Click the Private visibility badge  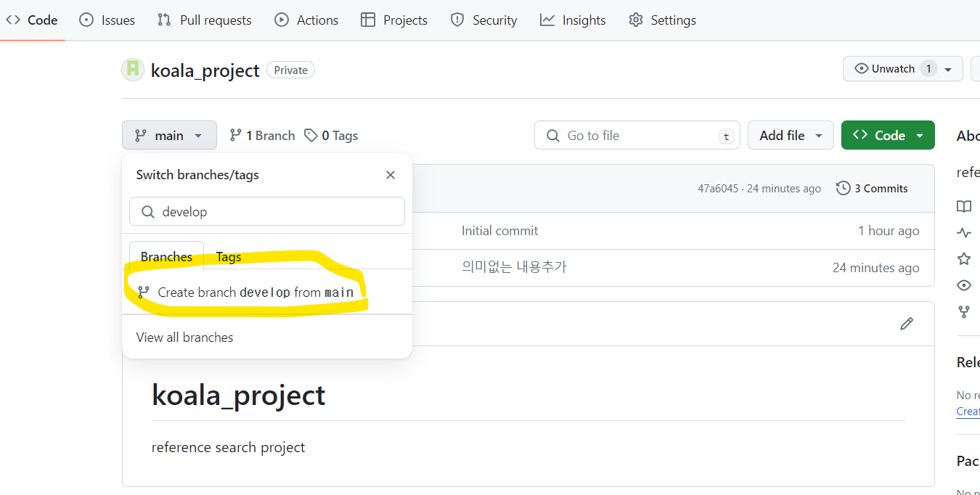click(290, 70)
